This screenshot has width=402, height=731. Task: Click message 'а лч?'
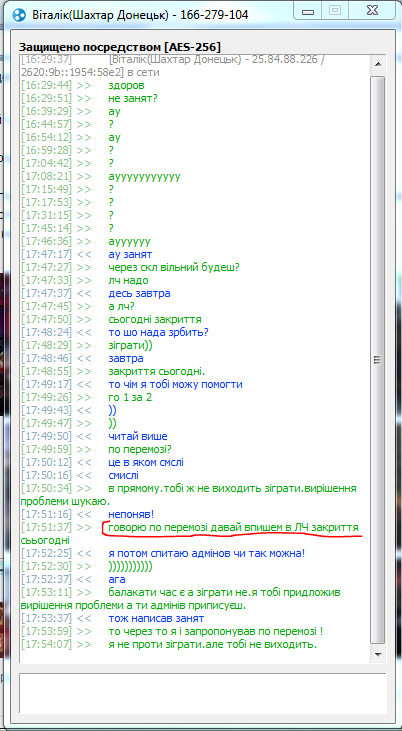tap(121, 307)
